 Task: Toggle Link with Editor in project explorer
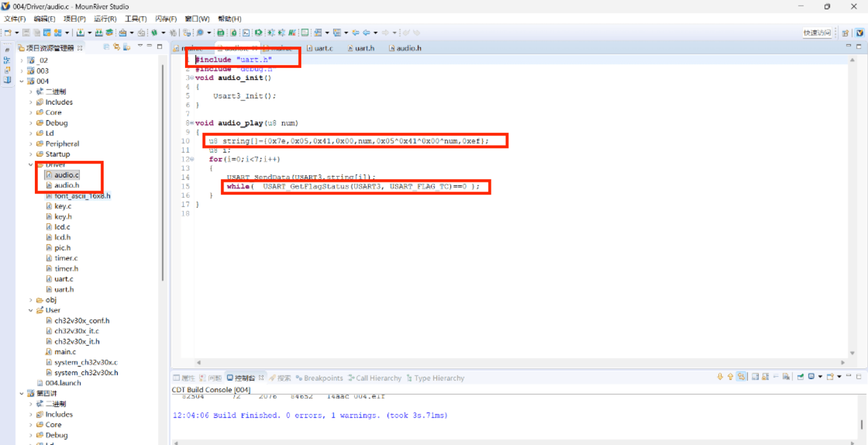click(x=117, y=47)
